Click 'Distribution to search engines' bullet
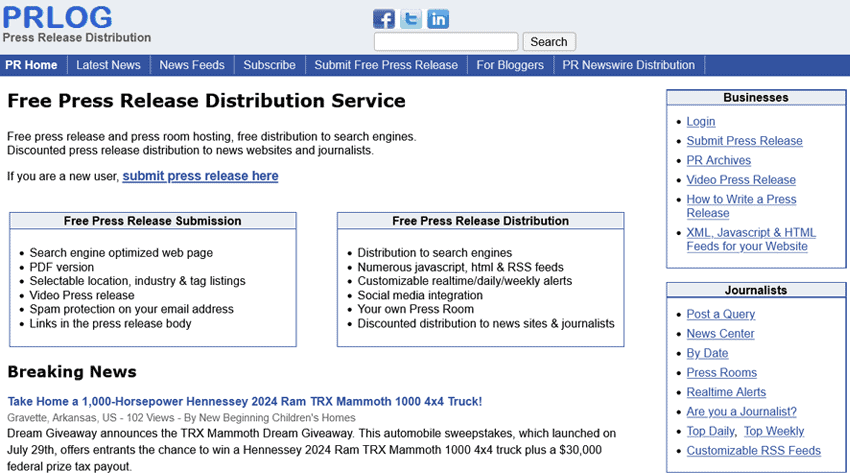This screenshot has width=850, height=476. point(435,253)
